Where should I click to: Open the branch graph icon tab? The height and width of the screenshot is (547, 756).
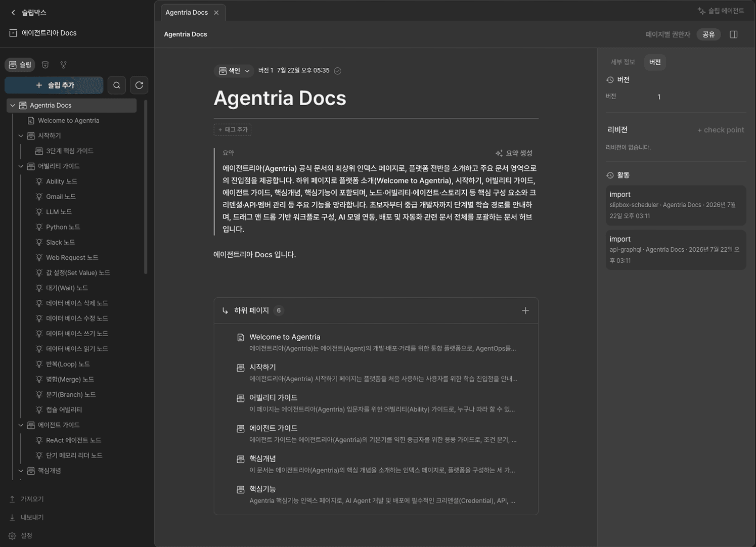[x=63, y=65]
